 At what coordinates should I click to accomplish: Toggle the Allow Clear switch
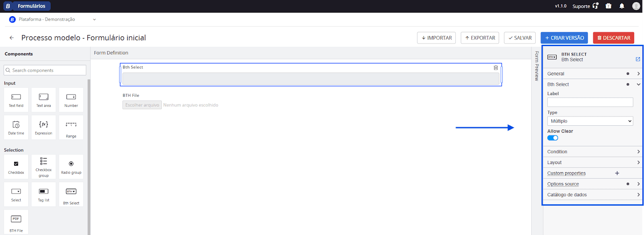[553, 138]
